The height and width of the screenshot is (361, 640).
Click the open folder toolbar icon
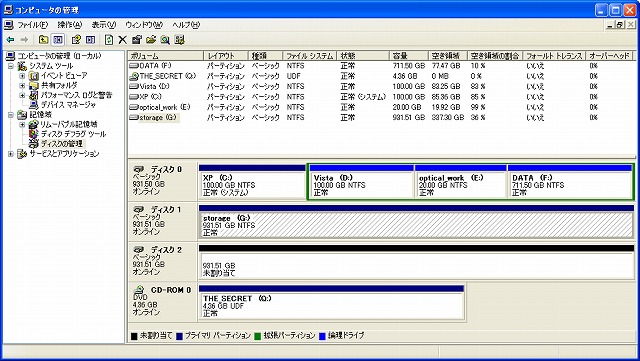tap(151, 40)
